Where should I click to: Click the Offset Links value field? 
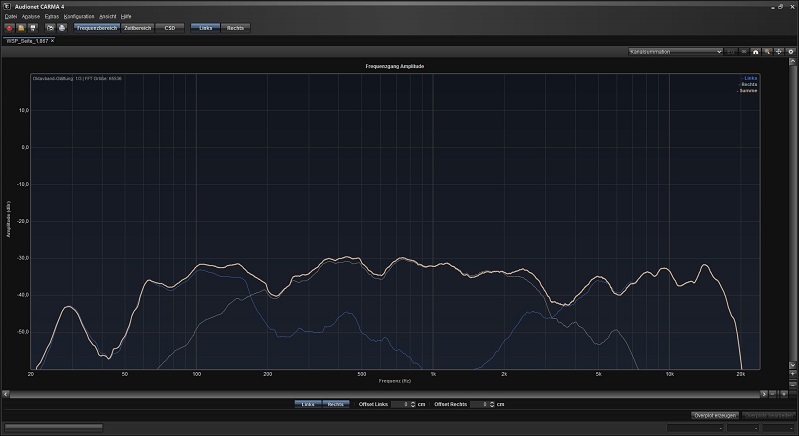click(x=399, y=404)
